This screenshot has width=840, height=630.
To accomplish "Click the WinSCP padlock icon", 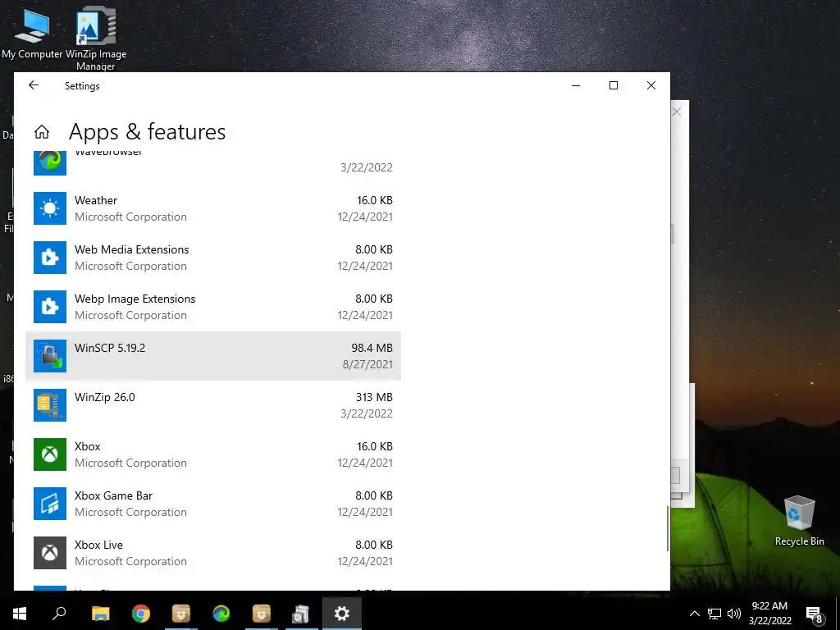I will coord(50,356).
